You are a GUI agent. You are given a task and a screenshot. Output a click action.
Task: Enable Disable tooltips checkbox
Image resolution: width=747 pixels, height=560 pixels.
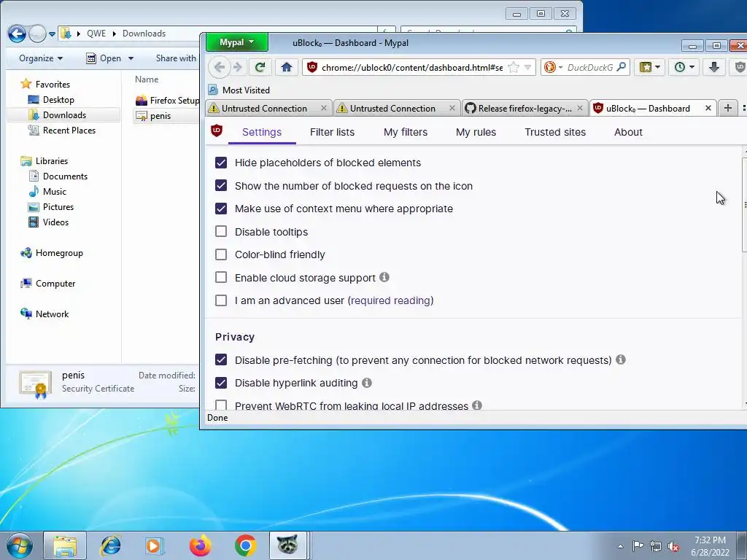tap(221, 231)
